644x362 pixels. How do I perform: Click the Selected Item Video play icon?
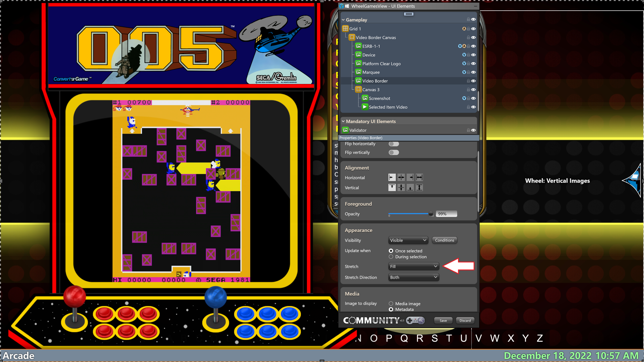pos(365,107)
